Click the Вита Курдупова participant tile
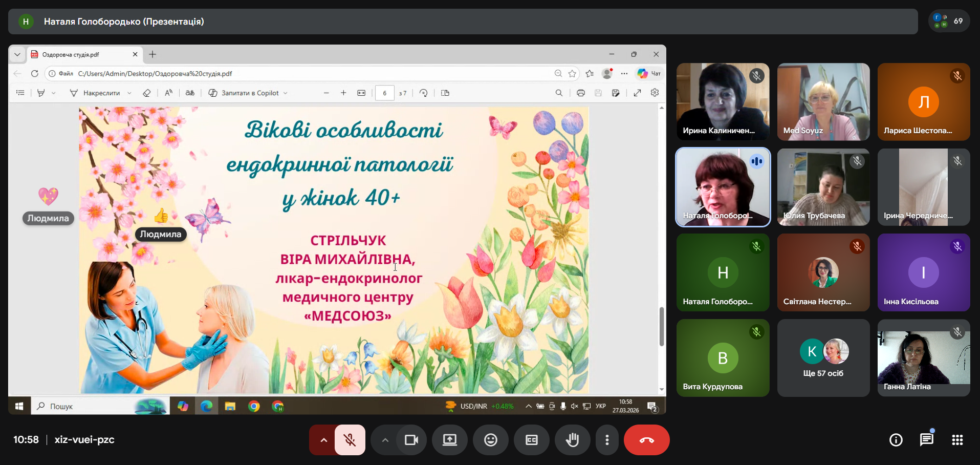980x465 pixels. pos(723,358)
